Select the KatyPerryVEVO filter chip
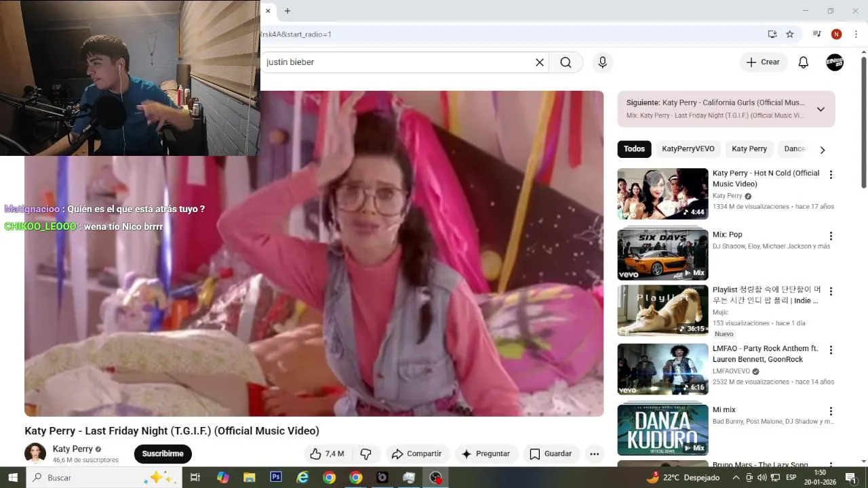 click(688, 149)
